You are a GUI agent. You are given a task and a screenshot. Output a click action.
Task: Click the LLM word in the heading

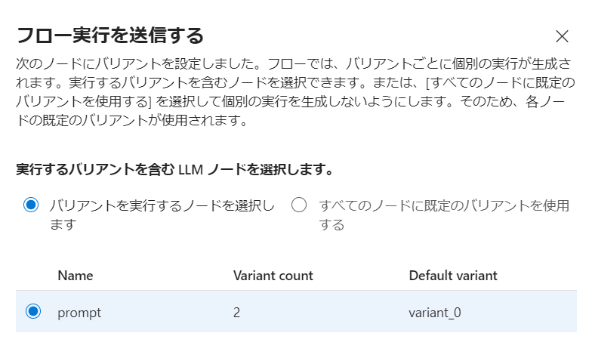[190, 170]
